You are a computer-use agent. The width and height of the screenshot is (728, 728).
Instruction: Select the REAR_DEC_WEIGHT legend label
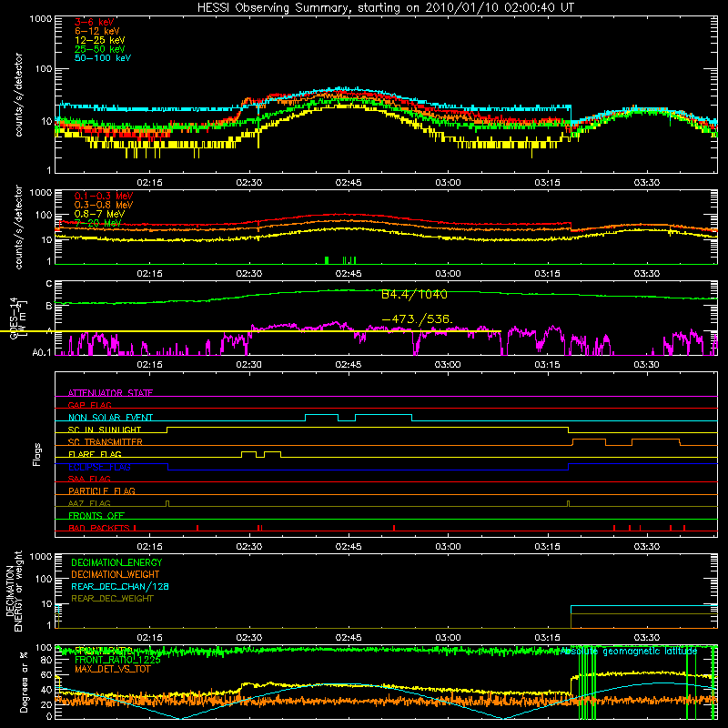(x=112, y=599)
